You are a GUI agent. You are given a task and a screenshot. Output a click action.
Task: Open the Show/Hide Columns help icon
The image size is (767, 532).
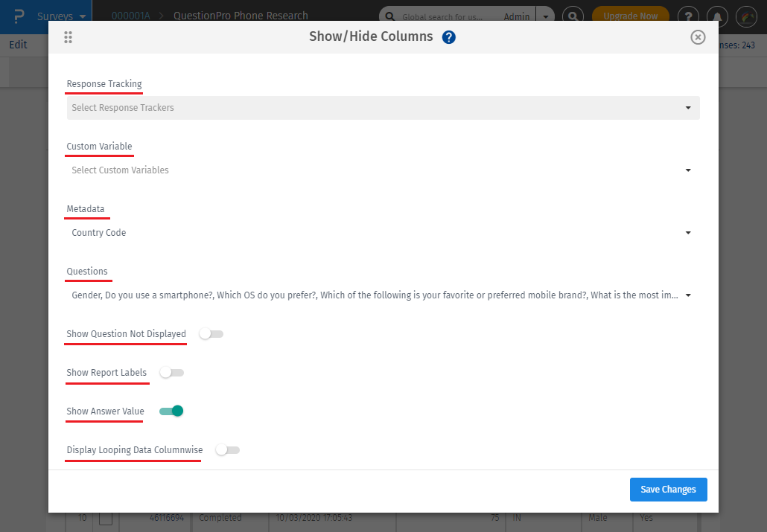(x=449, y=36)
